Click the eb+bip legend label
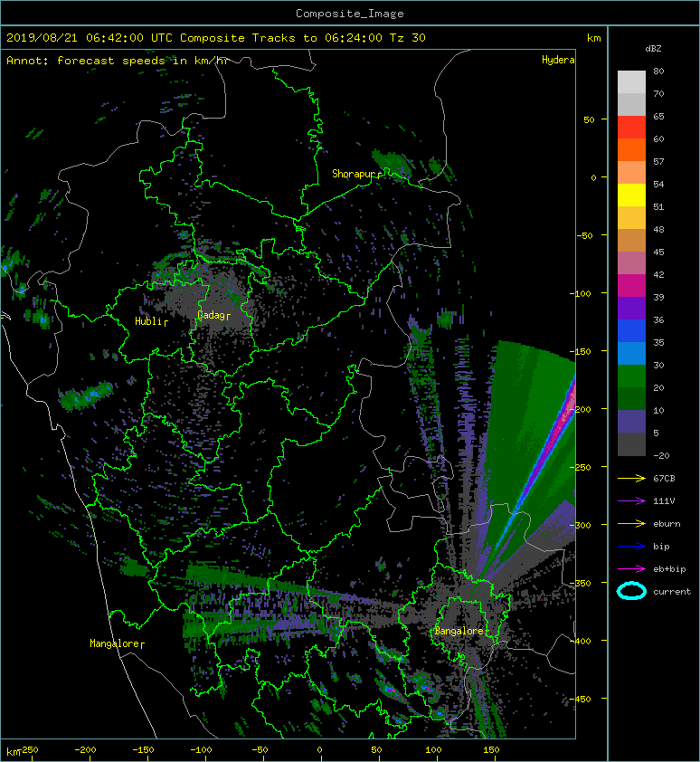This screenshot has width=700, height=762. tap(669, 568)
